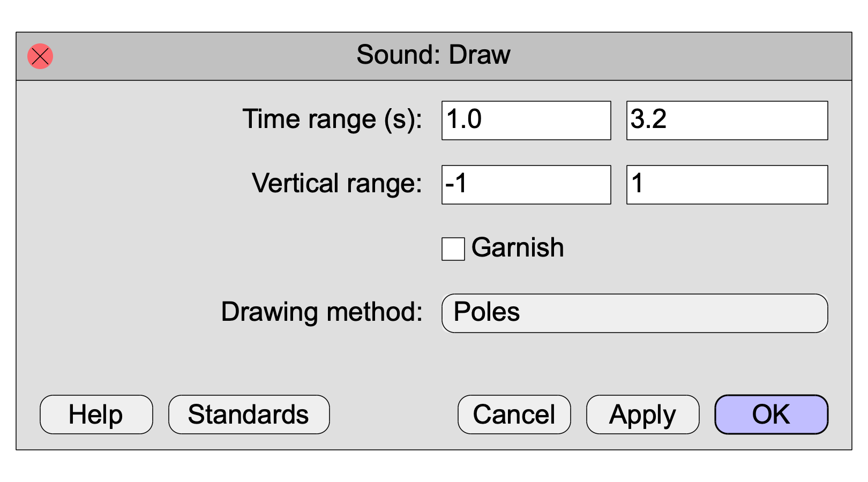Restore defaults with the Standards button
Screen dimensions: 868x482
(x=249, y=415)
